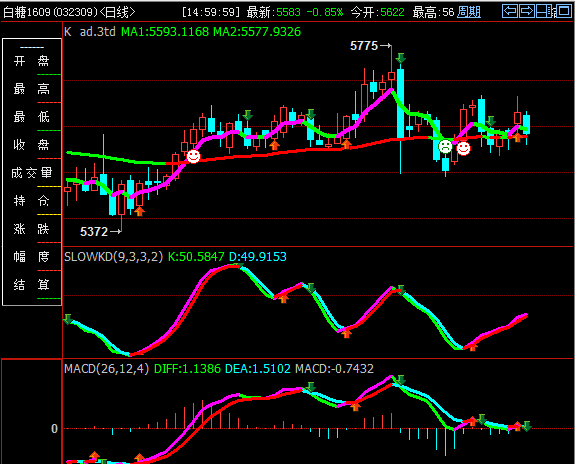Select 持仓 in the left data panel
The width and height of the screenshot is (575, 464).
click(31, 201)
